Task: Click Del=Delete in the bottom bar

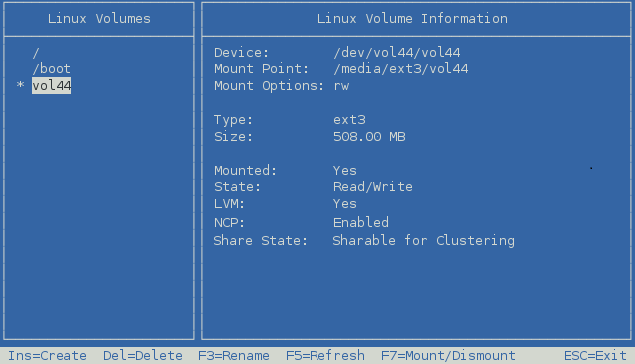Action: (143, 356)
